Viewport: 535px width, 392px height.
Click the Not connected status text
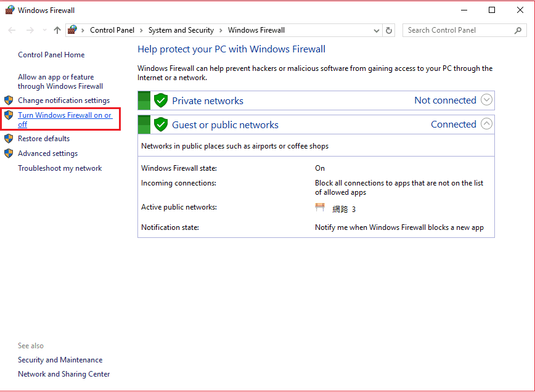point(445,100)
